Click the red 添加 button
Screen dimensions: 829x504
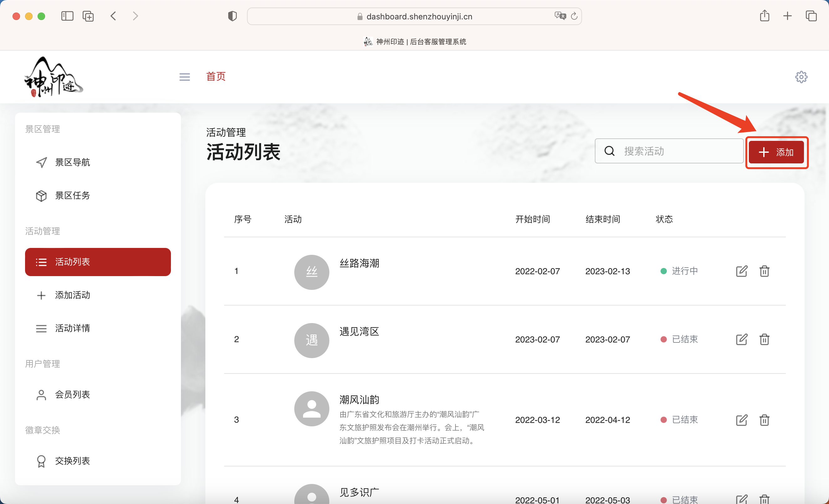(x=776, y=152)
